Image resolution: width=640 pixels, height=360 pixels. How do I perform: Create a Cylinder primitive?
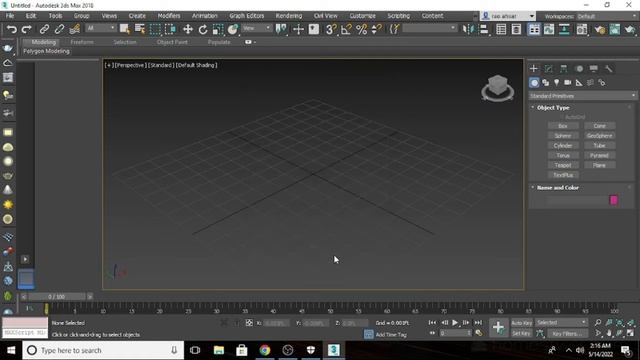click(563, 145)
